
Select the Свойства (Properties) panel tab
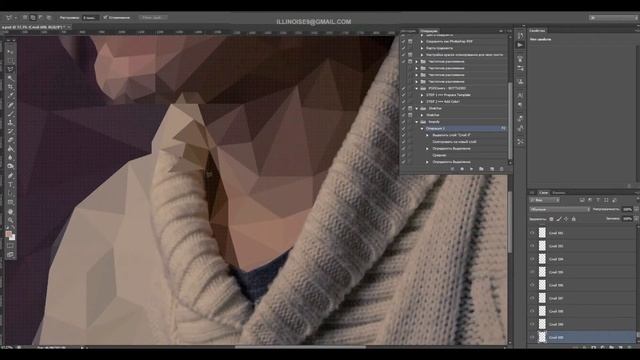click(x=537, y=31)
